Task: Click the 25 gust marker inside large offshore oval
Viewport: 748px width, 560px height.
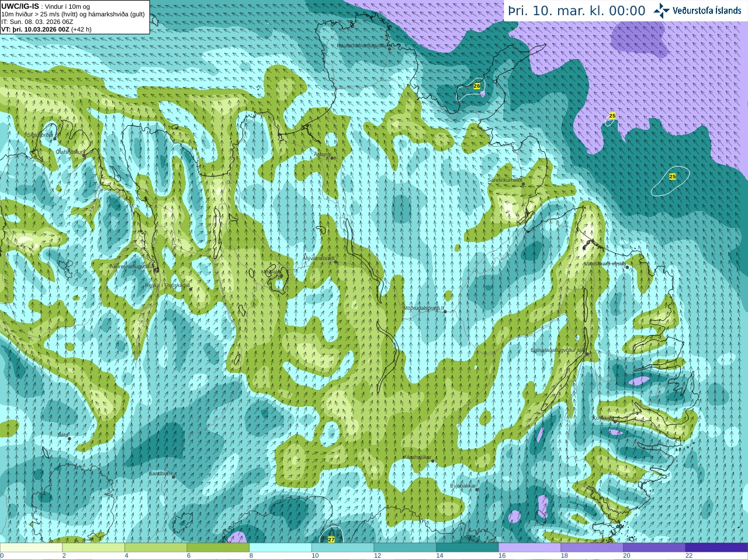Action: (673, 177)
